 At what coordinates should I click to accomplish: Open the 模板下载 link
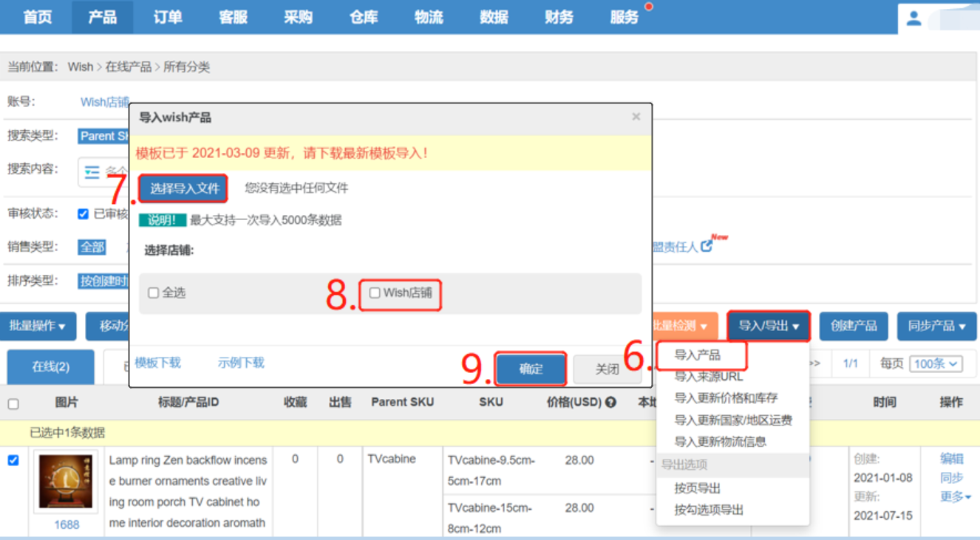coord(158,363)
